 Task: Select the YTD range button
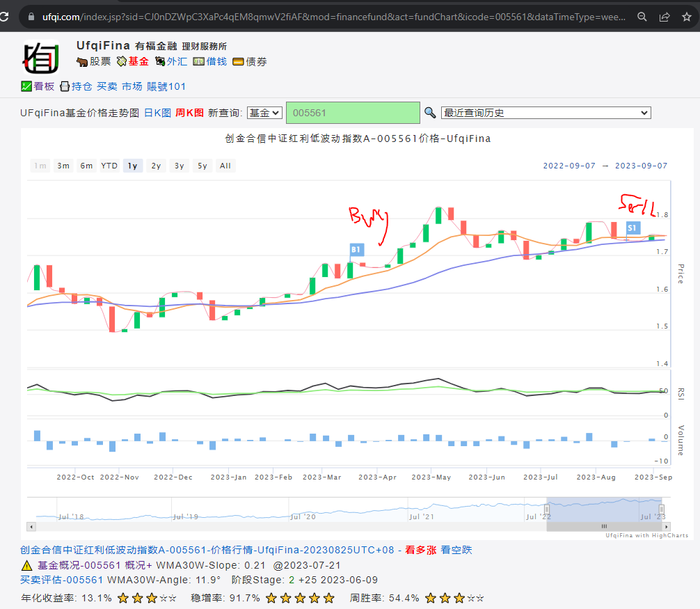[109, 166]
